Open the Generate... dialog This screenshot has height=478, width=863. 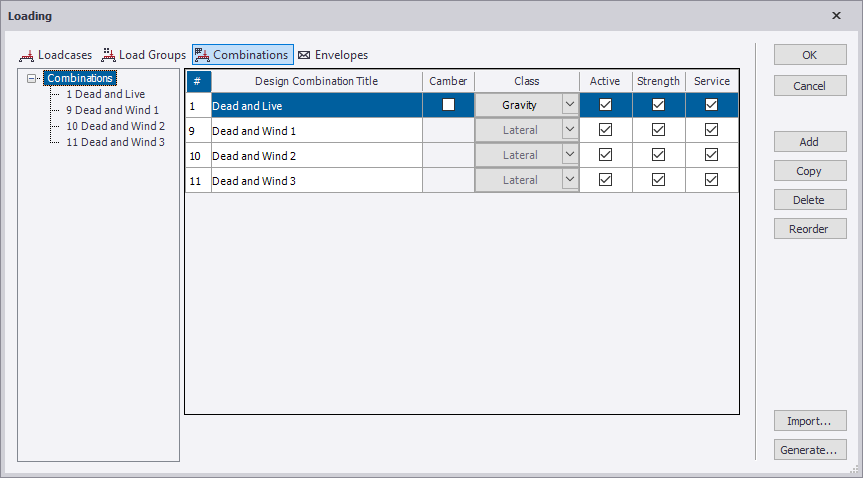(810, 450)
